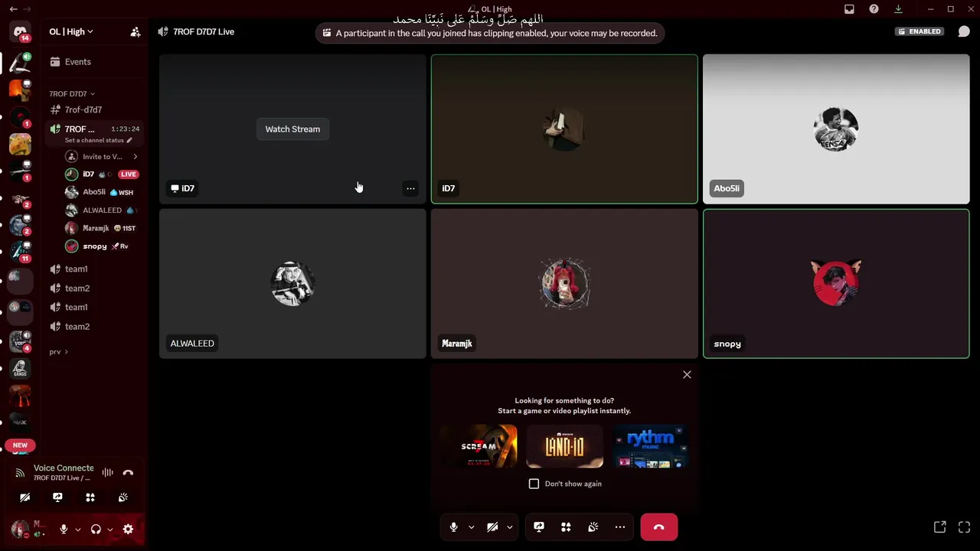This screenshot has width=980, height=551.
Task: Open soundboard in call control bar
Action: [x=593, y=527]
